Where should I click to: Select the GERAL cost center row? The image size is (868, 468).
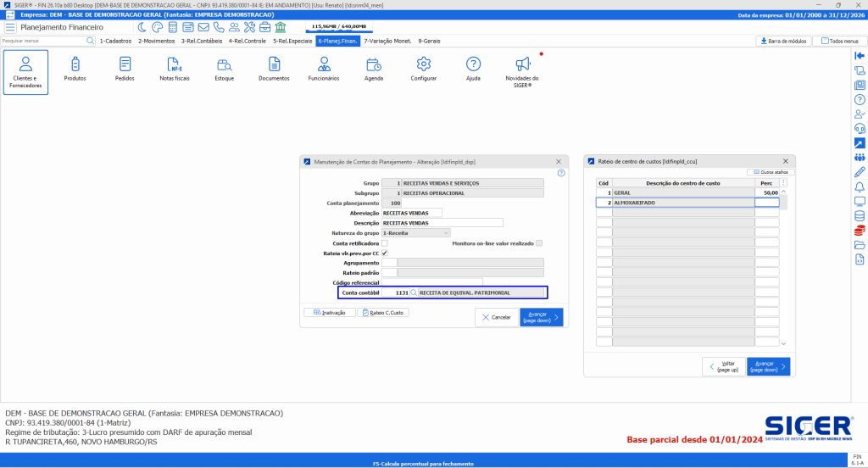pos(687,192)
